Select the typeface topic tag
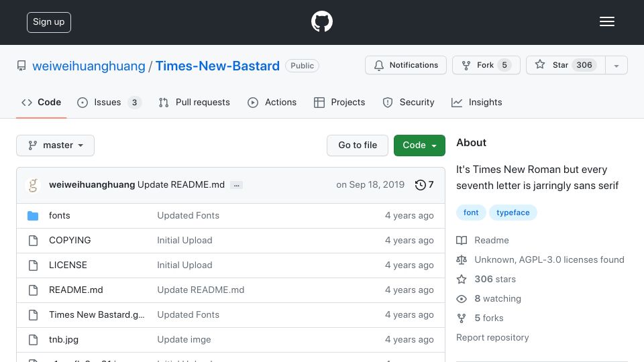This screenshot has height=362, width=644. tap(513, 213)
